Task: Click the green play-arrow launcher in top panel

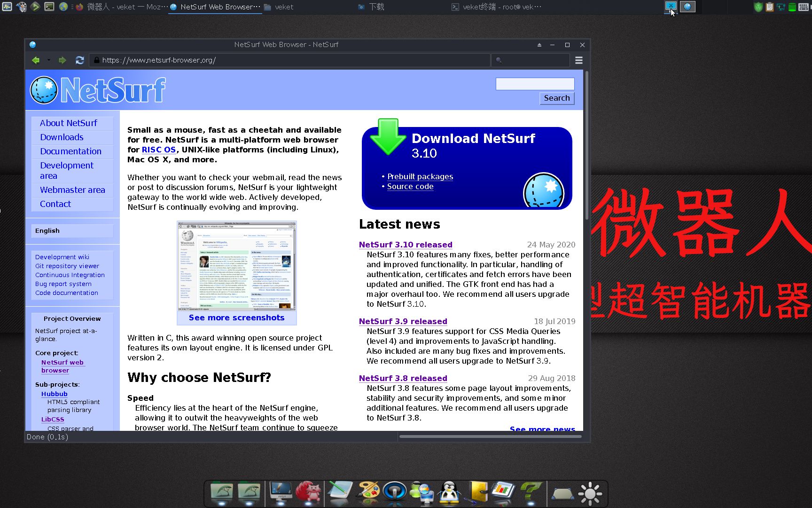Action: 35,7
